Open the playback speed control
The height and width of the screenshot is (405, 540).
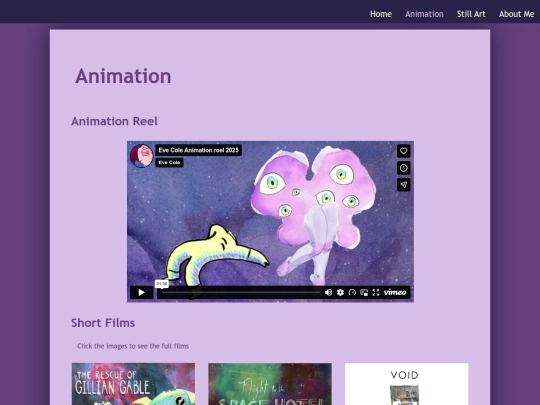point(352,292)
